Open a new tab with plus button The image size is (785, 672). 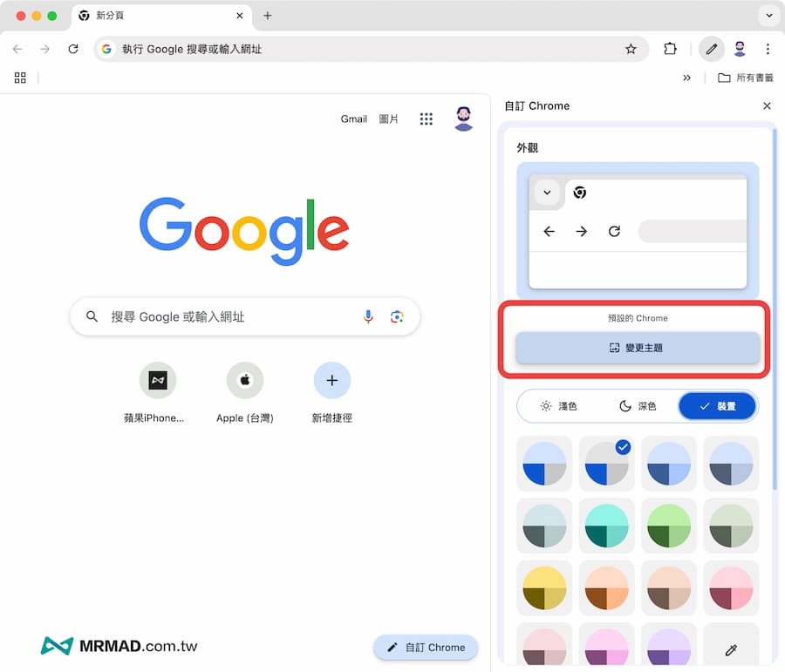tap(268, 16)
